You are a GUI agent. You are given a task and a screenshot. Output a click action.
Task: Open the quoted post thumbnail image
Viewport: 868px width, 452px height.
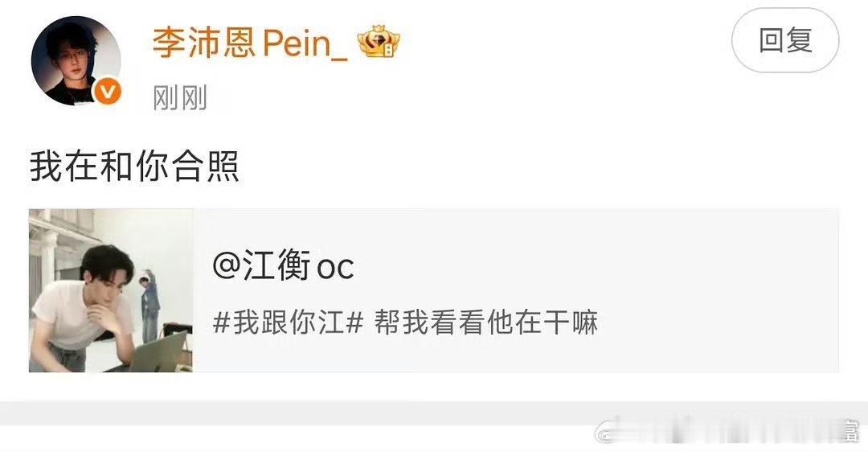[x=111, y=290]
